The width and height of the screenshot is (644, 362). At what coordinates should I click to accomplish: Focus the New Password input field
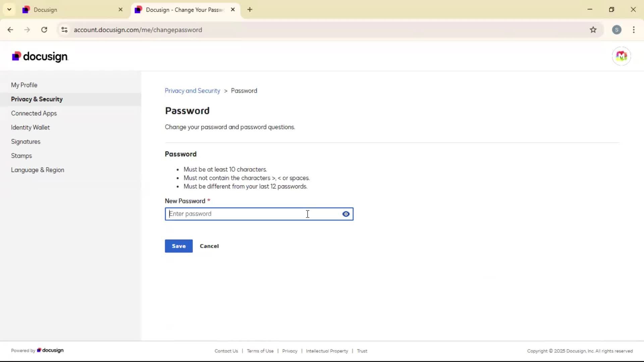click(259, 214)
